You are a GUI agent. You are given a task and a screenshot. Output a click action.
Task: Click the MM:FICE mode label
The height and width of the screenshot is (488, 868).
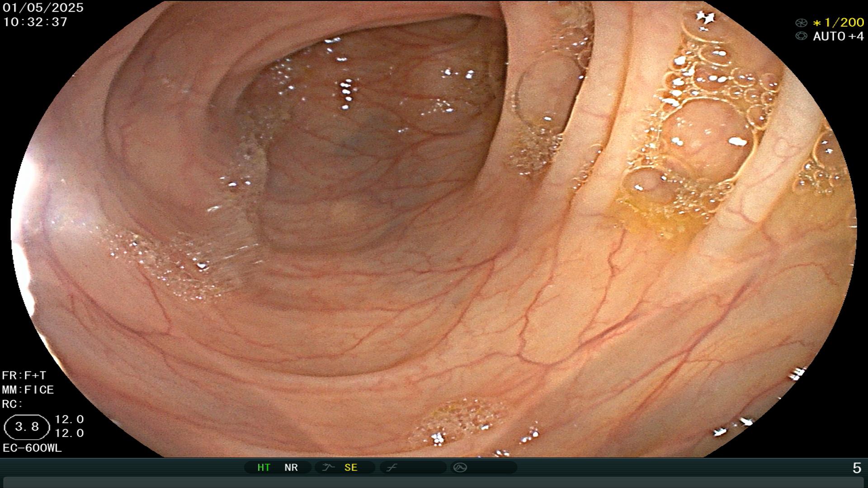(28, 390)
